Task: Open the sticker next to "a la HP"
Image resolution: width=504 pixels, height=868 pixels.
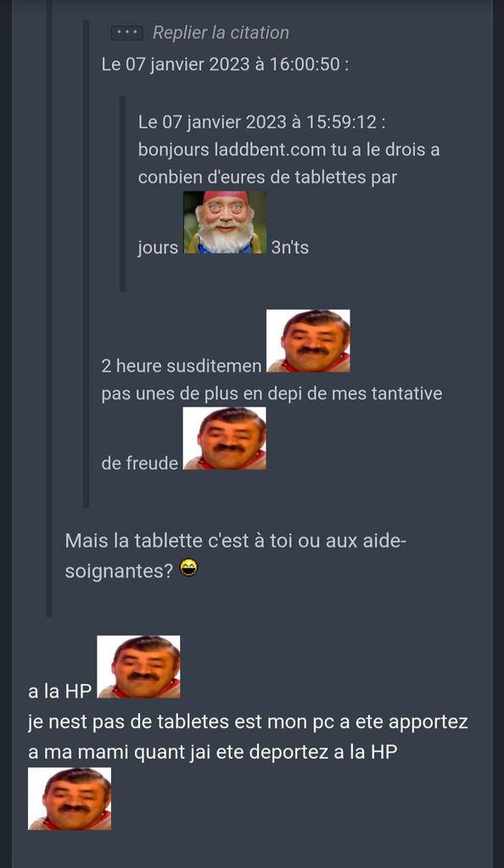Action: click(x=138, y=666)
